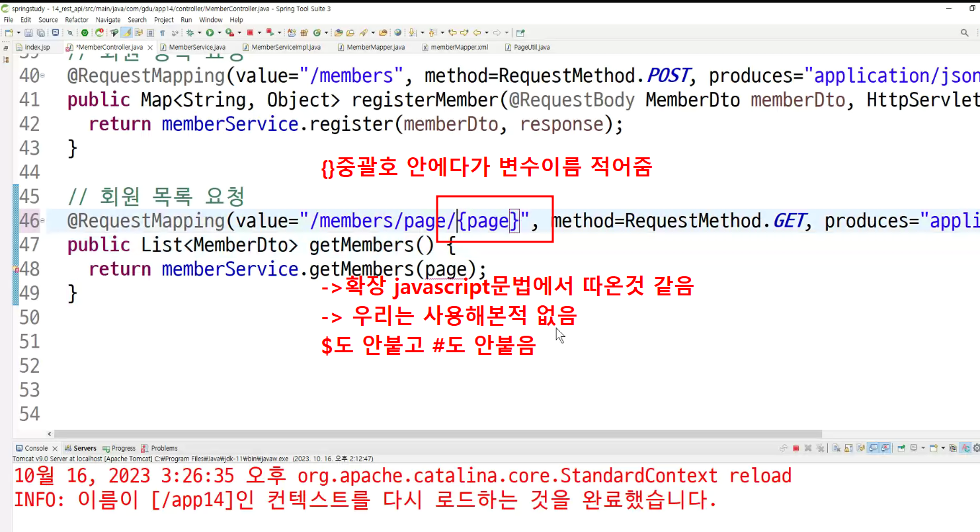This screenshot has height=532, width=980.
Task: Click the Save All toolbar icon
Action: [x=41, y=32]
